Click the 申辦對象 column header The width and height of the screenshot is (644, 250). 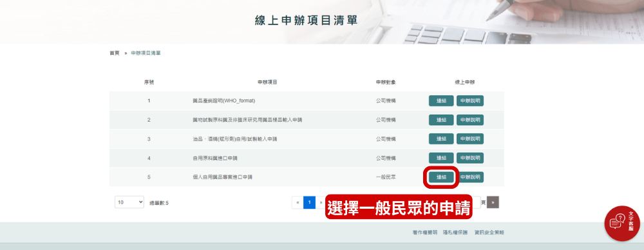click(386, 82)
